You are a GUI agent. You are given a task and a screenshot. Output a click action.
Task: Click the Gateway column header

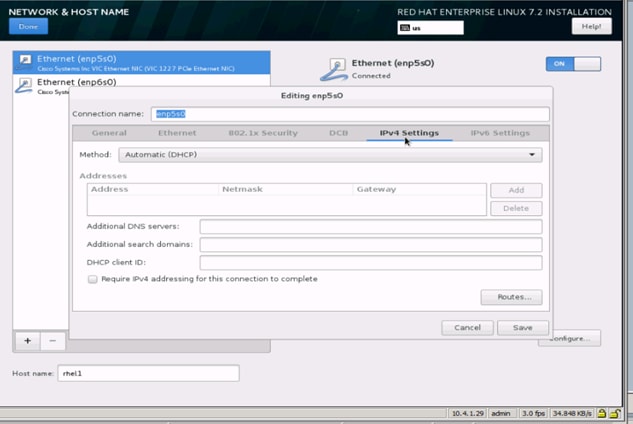(x=419, y=189)
